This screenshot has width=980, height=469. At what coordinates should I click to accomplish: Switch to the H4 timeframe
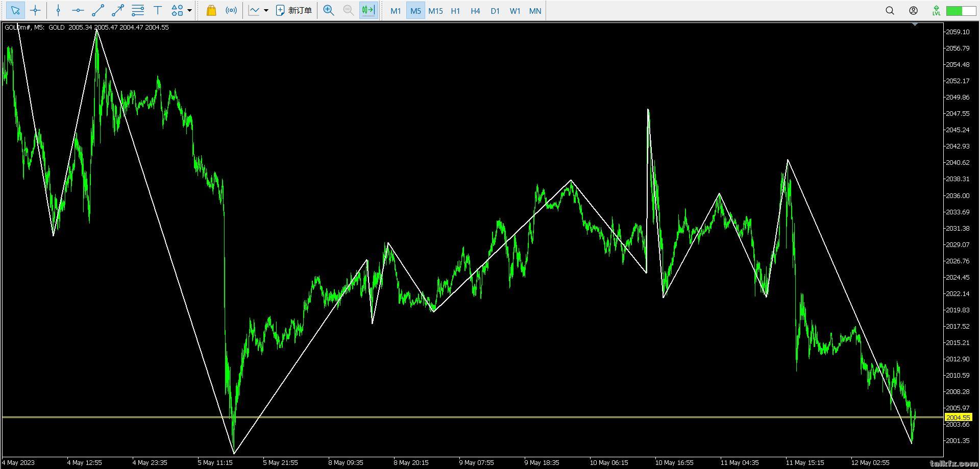tap(475, 11)
